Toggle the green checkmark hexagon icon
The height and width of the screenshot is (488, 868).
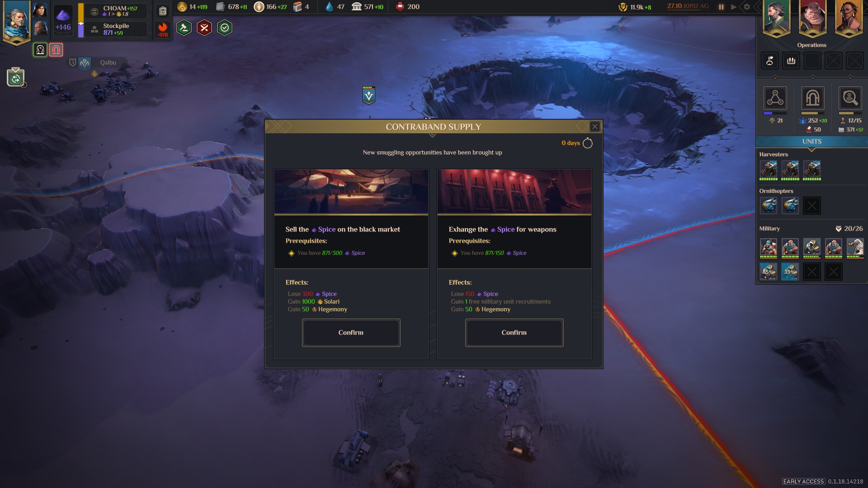coord(225,28)
